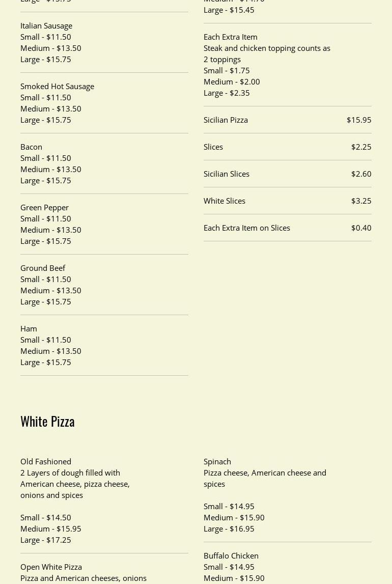Click the Italian Sausage menu item
This screenshot has height=584, width=392.
coord(46,25)
